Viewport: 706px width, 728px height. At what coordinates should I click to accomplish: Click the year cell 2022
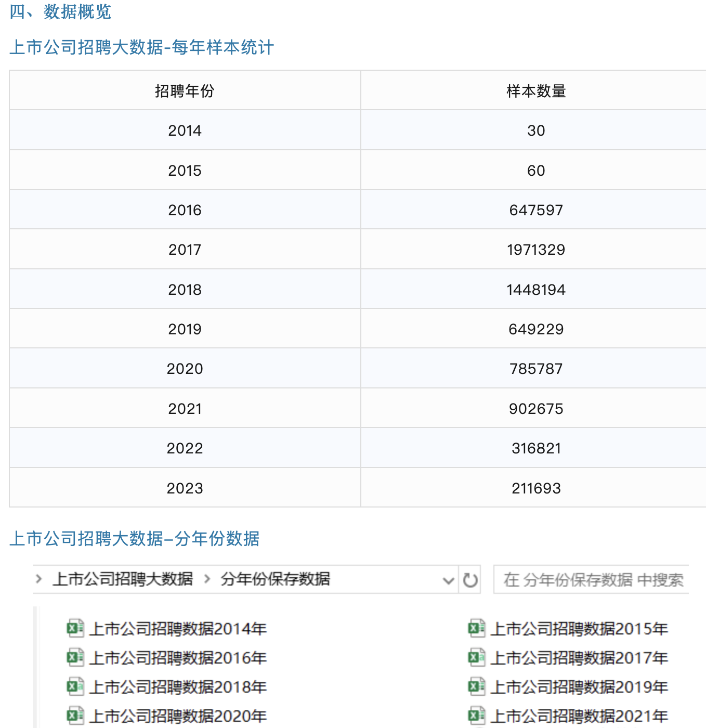pyautogui.click(x=185, y=448)
